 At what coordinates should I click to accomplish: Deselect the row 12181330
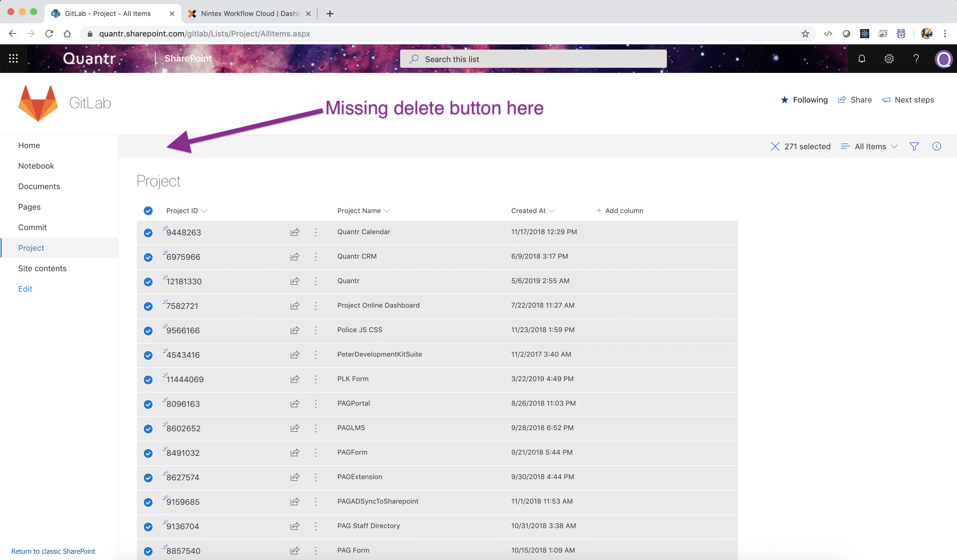click(x=148, y=282)
